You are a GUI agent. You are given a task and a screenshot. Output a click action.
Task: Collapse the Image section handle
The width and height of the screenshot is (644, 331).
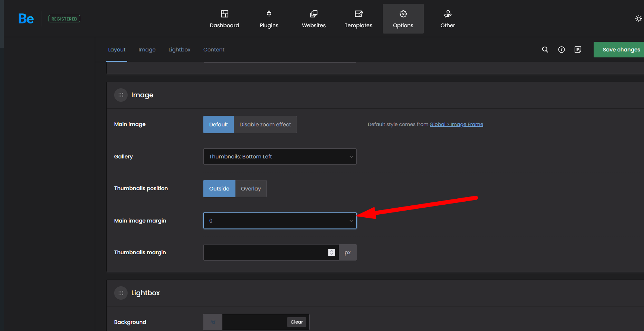121,95
